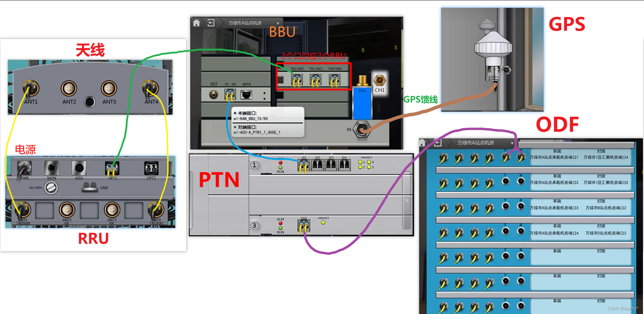The width and height of the screenshot is (644, 314).
Task: Select PTN slot number 3 badge
Action: point(254,226)
